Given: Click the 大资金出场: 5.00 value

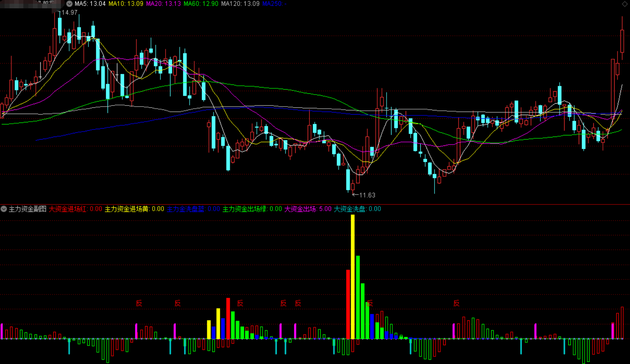Looking at the screenshot, I should [x=308, y=209].
